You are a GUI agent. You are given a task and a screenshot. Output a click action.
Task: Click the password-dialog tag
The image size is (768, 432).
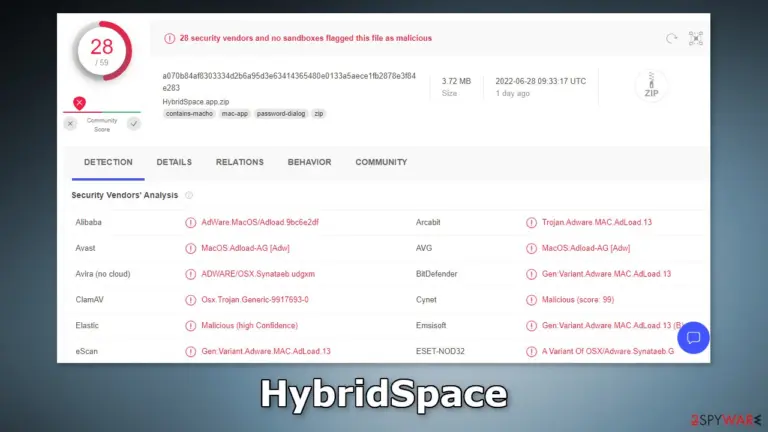click(281, 114)
